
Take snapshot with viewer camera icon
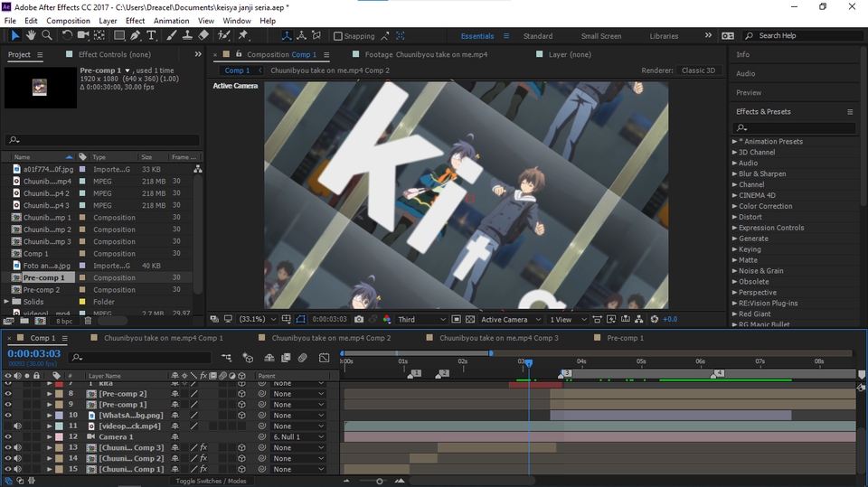pyautogui.click(x=359, y=319)
